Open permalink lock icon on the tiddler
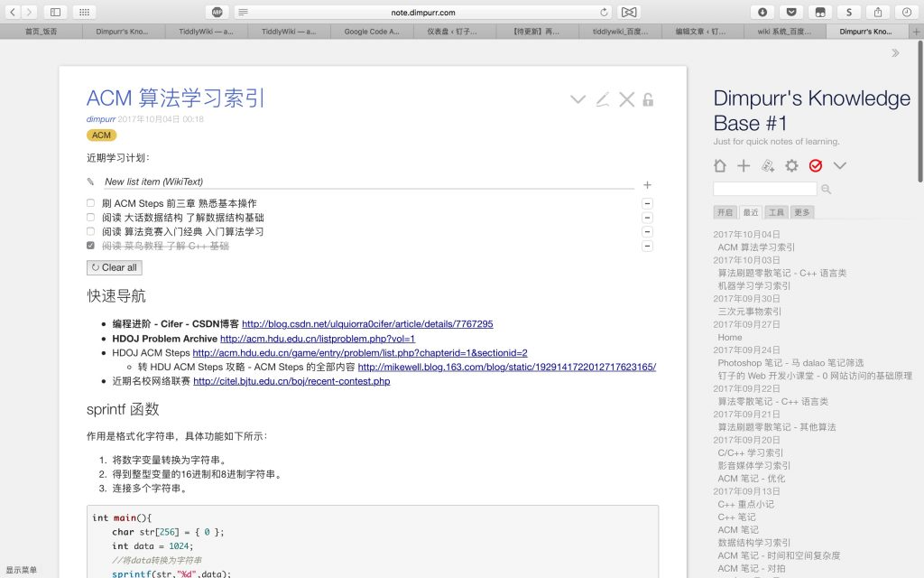 [x=648, y=99]
